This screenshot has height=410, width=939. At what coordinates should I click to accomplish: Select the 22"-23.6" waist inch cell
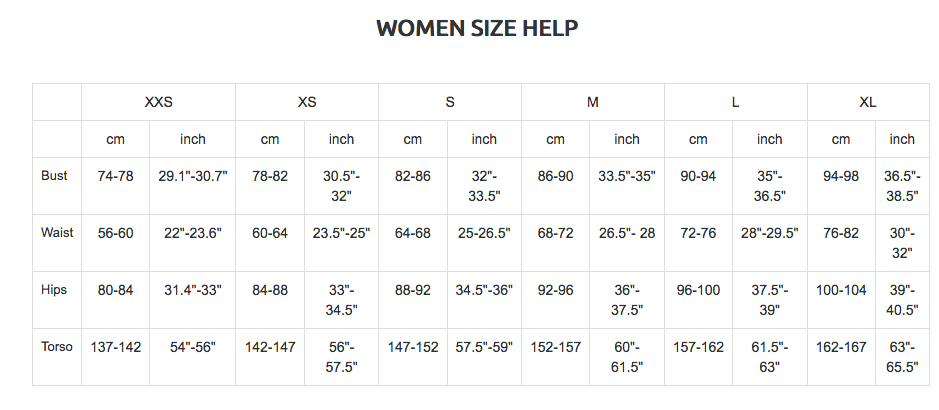click(x=193, y=233)
